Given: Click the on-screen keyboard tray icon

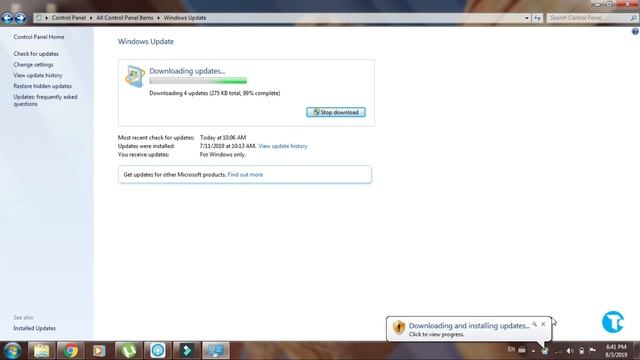Looking at the screenshot, I should coord(522,350).
